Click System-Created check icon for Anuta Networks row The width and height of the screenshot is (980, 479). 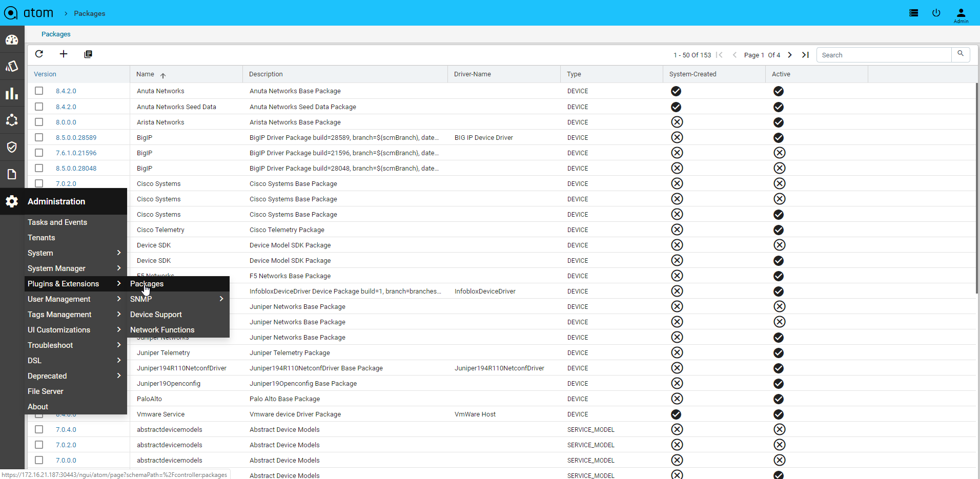[x=676, y=91]
